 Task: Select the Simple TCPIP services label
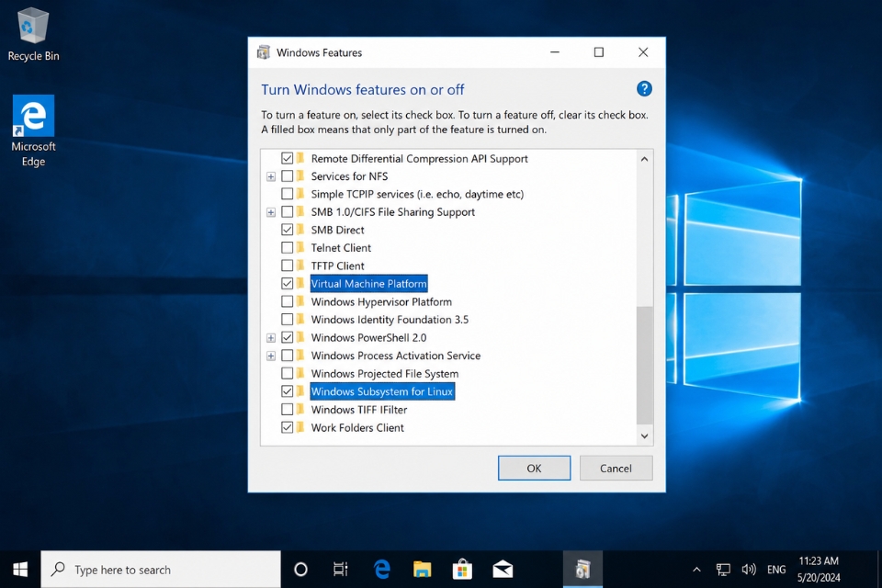417,194
